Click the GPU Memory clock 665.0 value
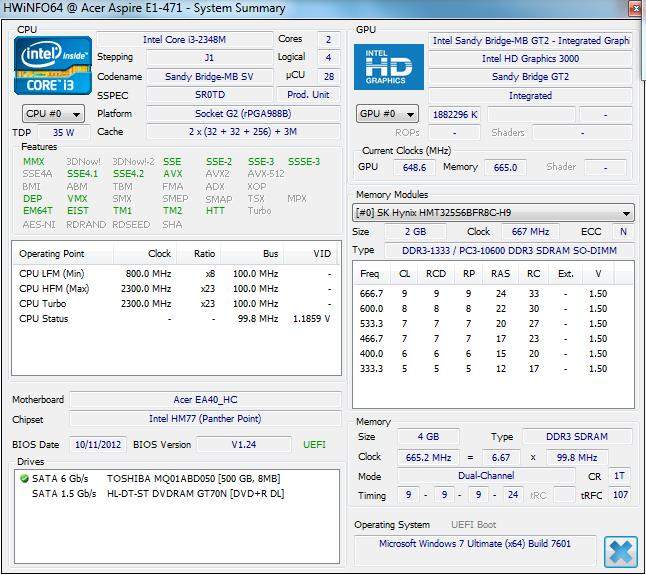Screen dimensions: 646x575 (505, 168)
